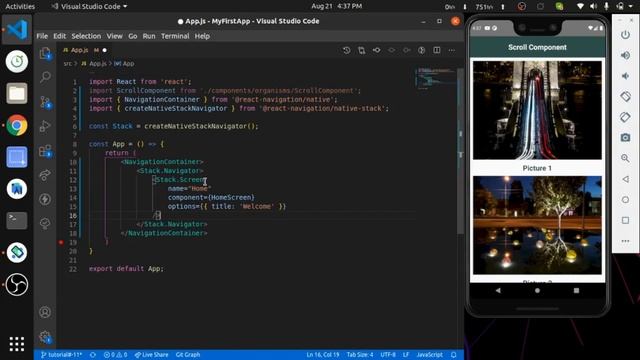
Task: Open the Edit menu
Action: click(x=60, y=36)
